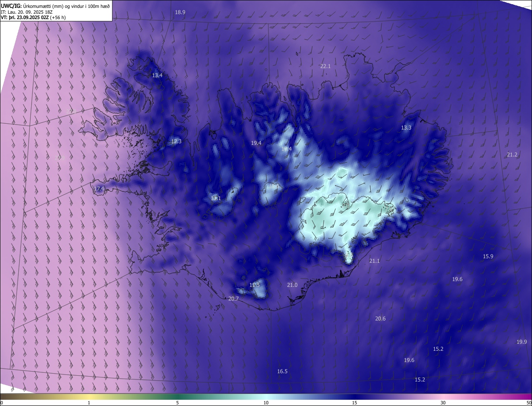
Task: Click the 19.4 value label
Action: 256,143
